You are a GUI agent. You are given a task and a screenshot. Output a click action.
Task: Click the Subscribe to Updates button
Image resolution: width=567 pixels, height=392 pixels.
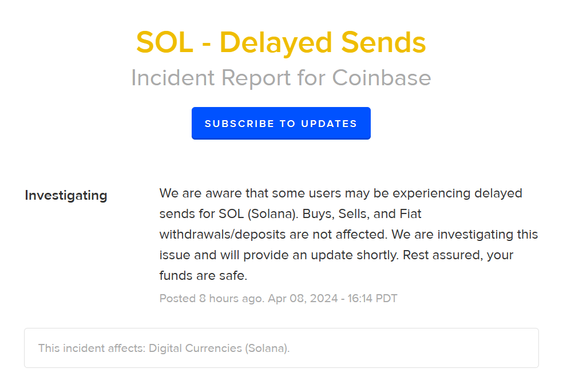pos(281,123)
